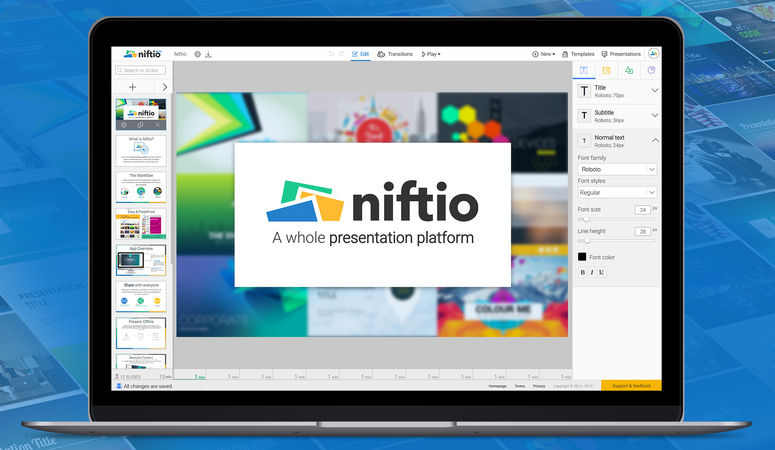The width and height of the screenshot is (775, 450).
Task: Click the undo arrow icon
Action: 331,54
